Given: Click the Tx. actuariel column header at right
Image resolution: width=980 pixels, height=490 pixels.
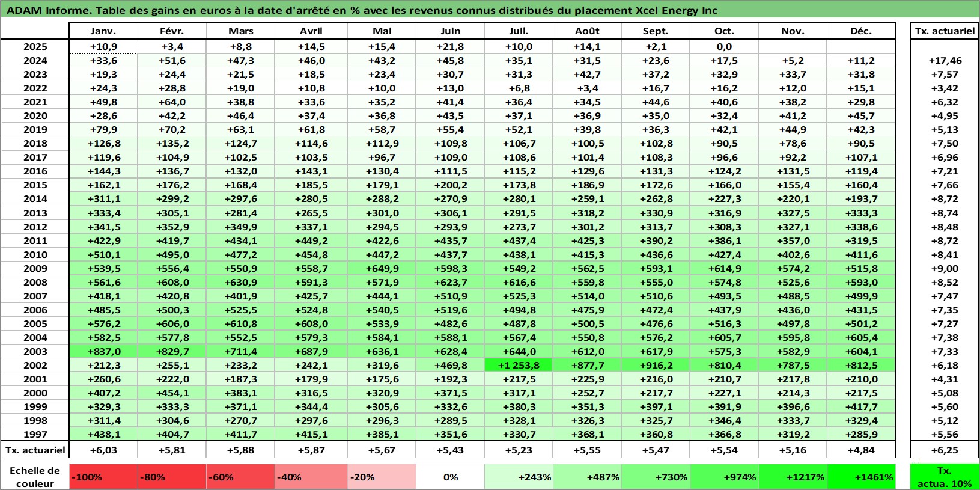Looking at the screenshot, I should [945, 31].
